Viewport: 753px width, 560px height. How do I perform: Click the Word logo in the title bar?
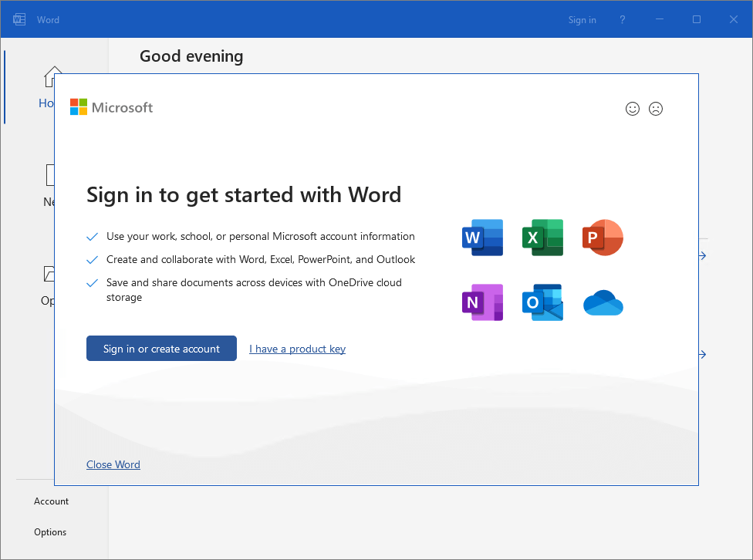(x=19, y=19)
